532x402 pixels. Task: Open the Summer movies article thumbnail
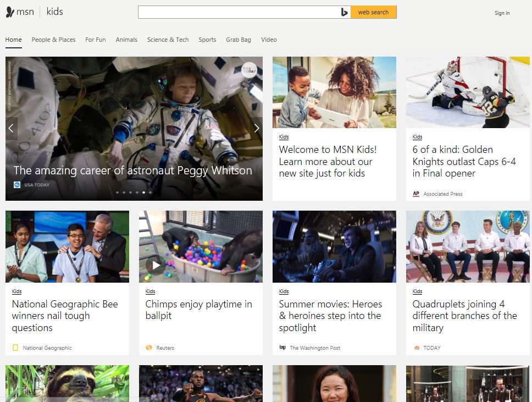click(x=334, y=246)
